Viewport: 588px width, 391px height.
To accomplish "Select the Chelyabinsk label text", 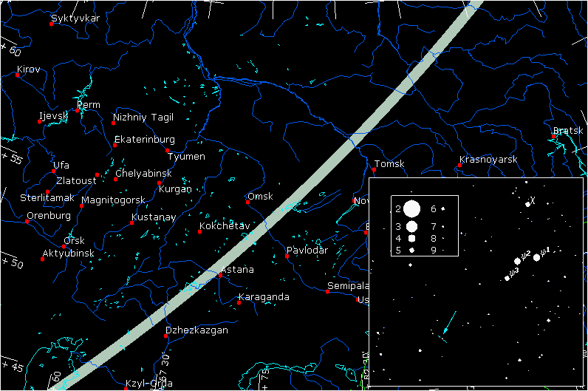I will 143,174.
